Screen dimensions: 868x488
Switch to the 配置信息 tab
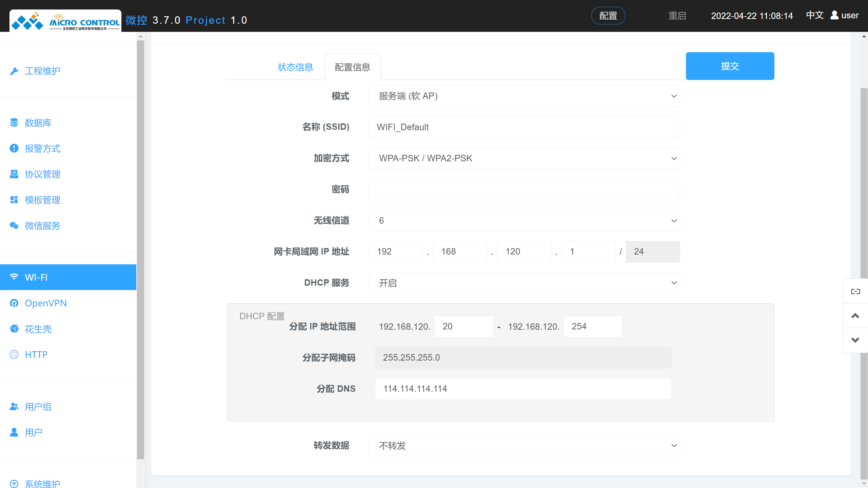pyautogui.click(x=353, y=67)
